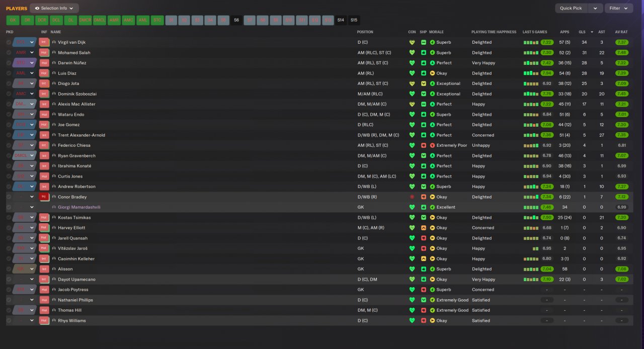Image resolution: width=644 pixels, height=349 pixels.
Task: Click the morale icon for Dominik Szoboszlai
Action: [x=432, y=94]
